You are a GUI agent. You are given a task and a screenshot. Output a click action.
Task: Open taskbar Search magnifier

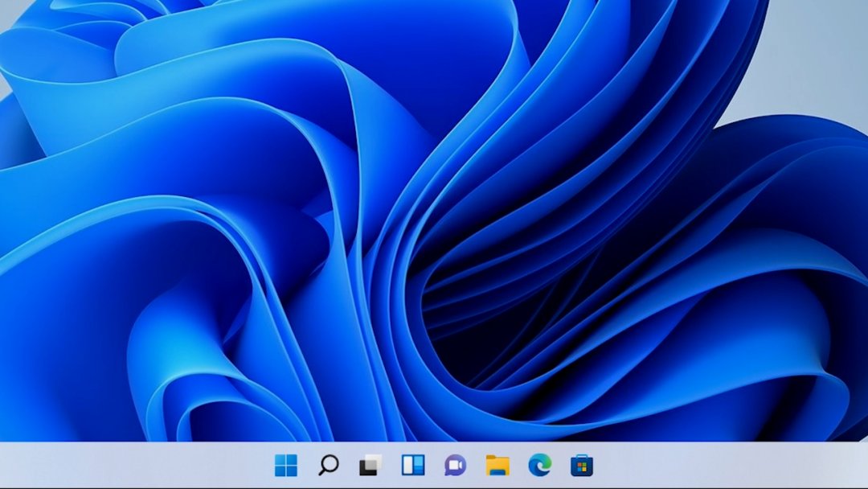[328, 465]
